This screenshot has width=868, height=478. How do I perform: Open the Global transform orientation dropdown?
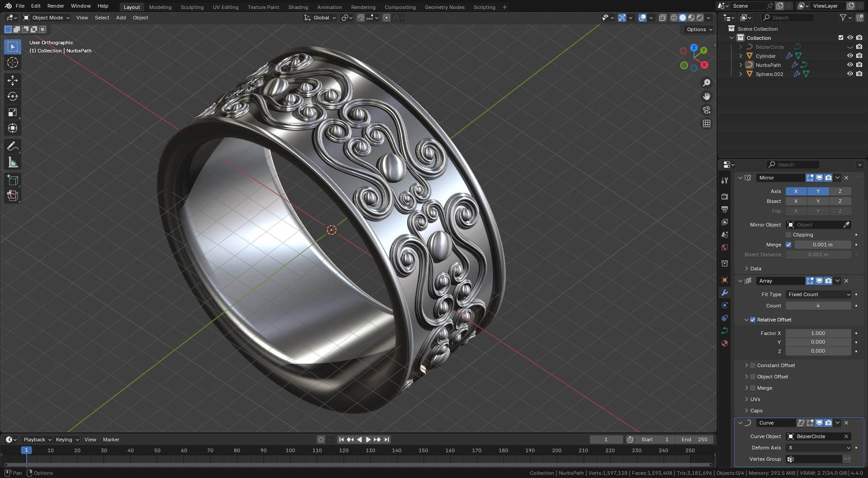pos(321,18)
